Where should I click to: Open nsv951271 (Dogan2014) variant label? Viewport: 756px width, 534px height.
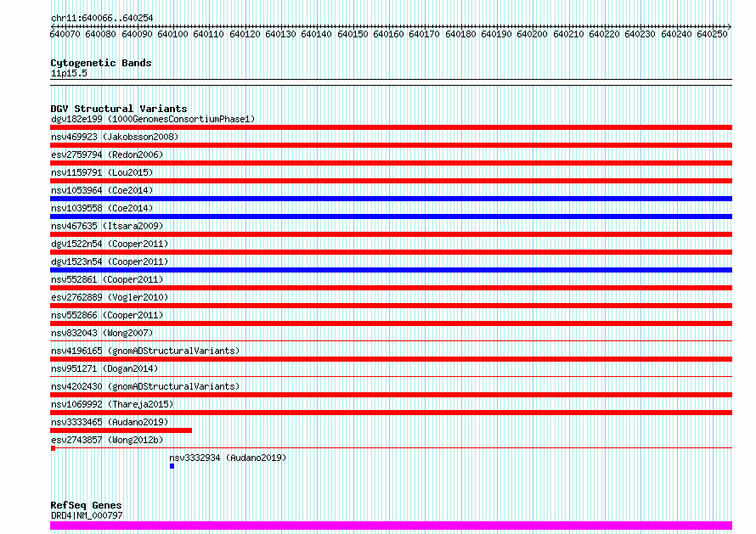104,368
